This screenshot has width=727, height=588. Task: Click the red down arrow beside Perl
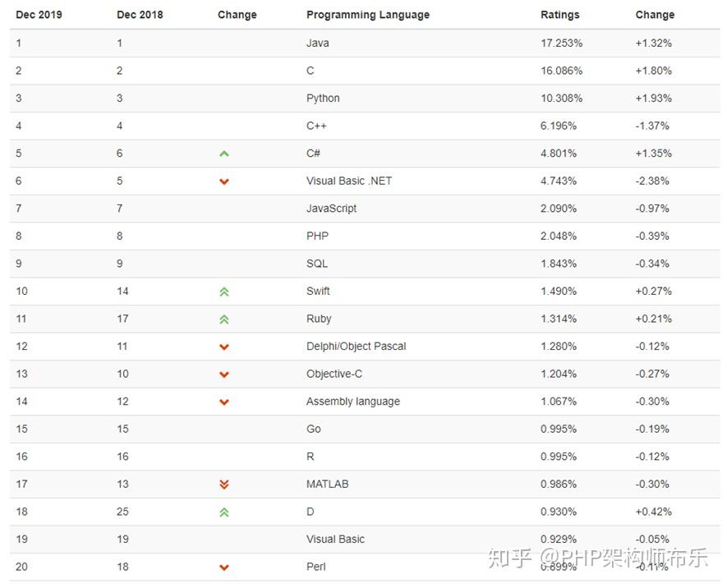tap(223, 567)
